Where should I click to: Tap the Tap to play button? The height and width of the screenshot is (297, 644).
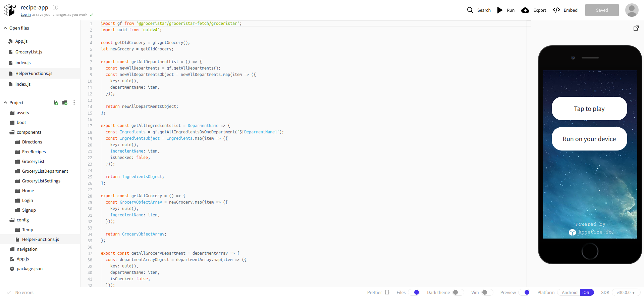click(x=589, y=109)
